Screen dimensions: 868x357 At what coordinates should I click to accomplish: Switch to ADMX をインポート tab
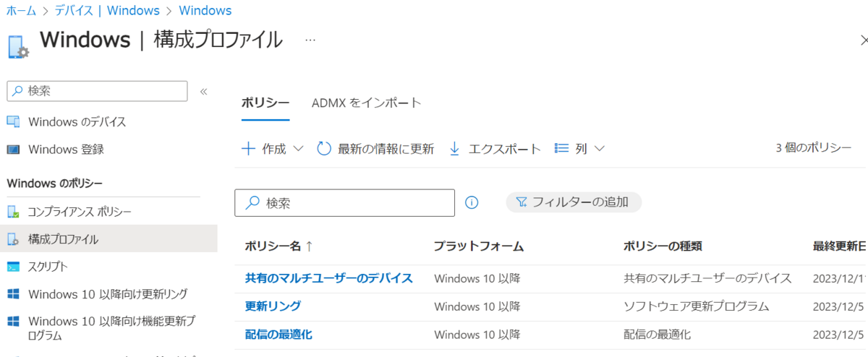click(x=367, y=103)
